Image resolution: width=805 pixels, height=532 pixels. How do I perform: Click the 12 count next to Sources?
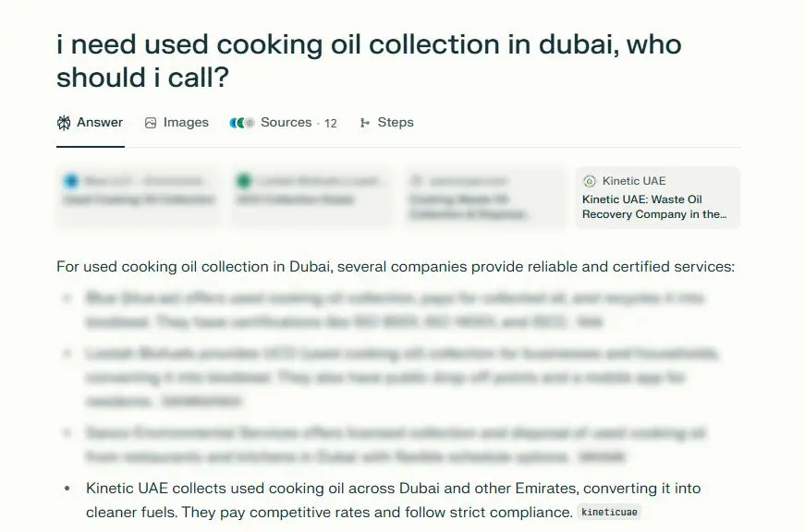click(331, 122)
